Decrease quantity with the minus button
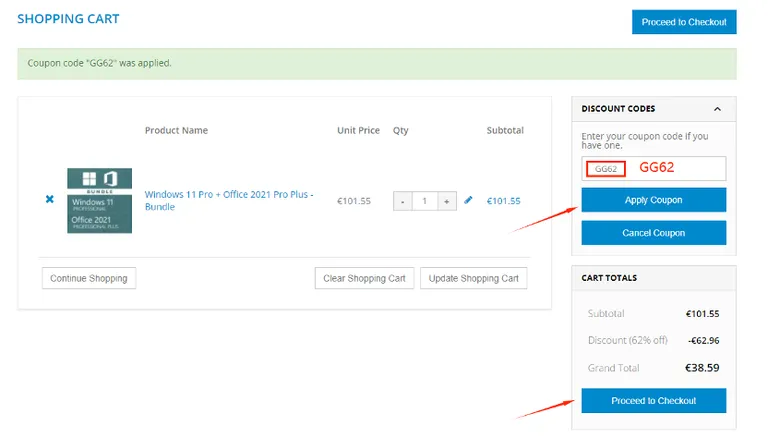 point(403,201)
